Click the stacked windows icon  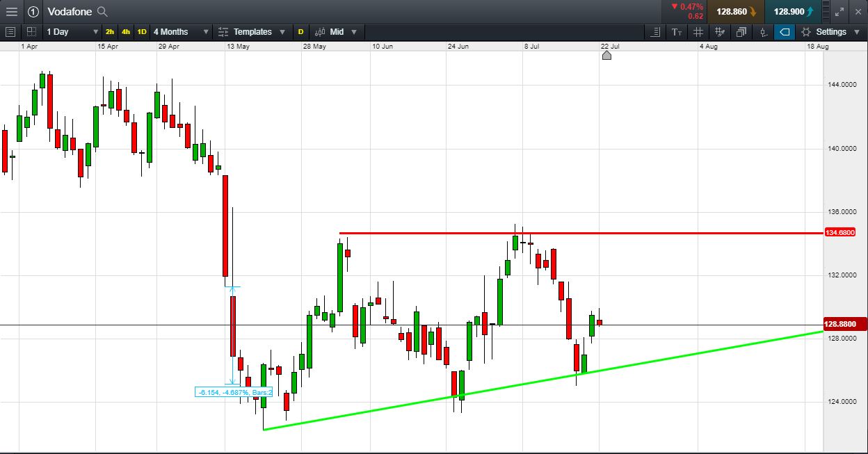741,32
